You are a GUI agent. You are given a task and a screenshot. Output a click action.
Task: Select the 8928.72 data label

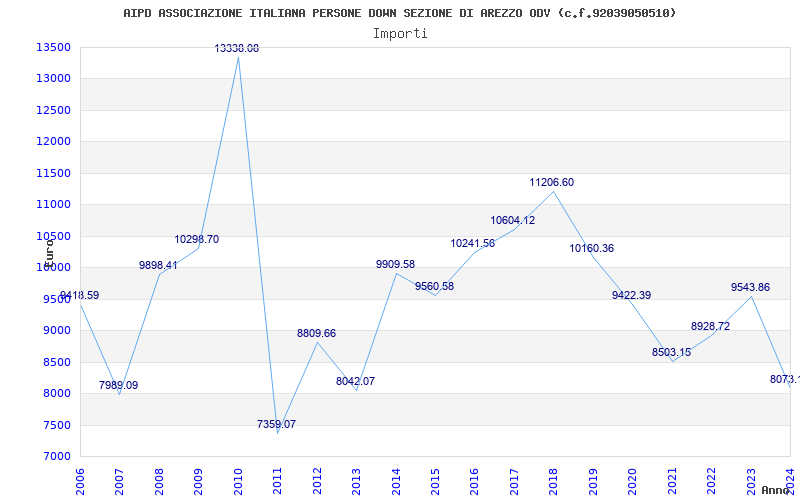711,326
